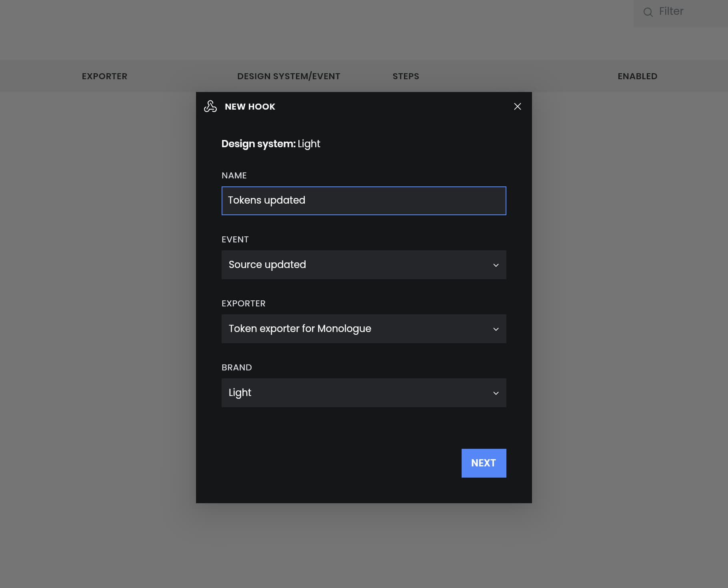Image resolution: width=728 pixels, height=588 pixels.
Task: Close the New Hook dialog
Action: tap(517, 106)
